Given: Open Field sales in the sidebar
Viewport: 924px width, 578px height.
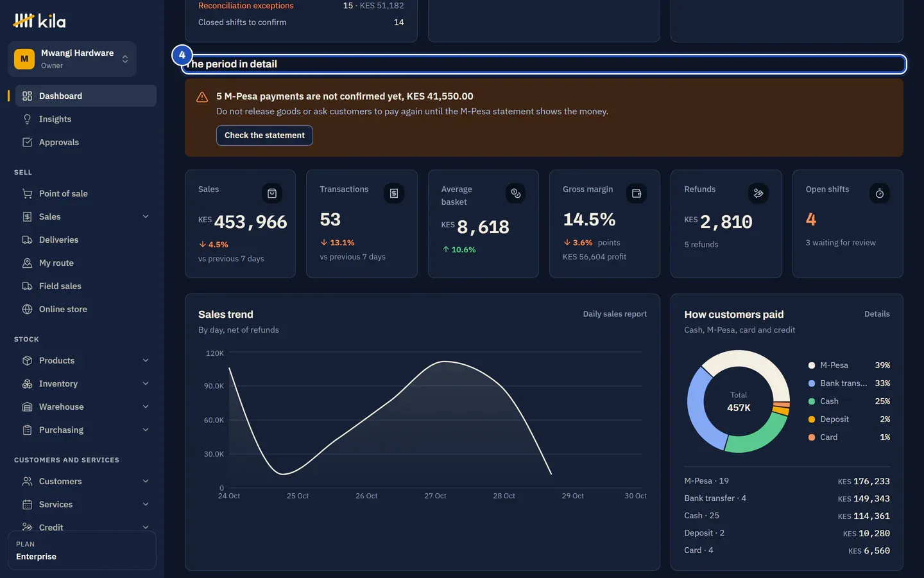Looking at the screenshot, I should [86, 286].
